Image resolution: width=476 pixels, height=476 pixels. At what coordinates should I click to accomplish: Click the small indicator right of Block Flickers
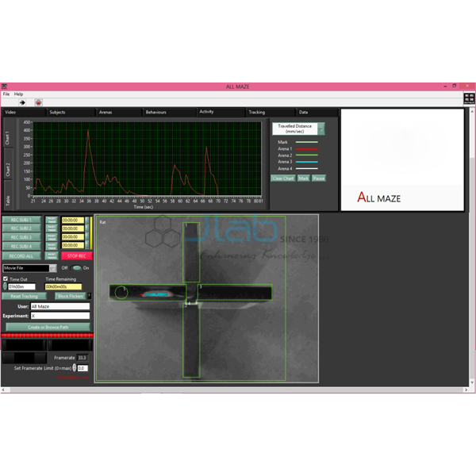[x=89, y=295]
